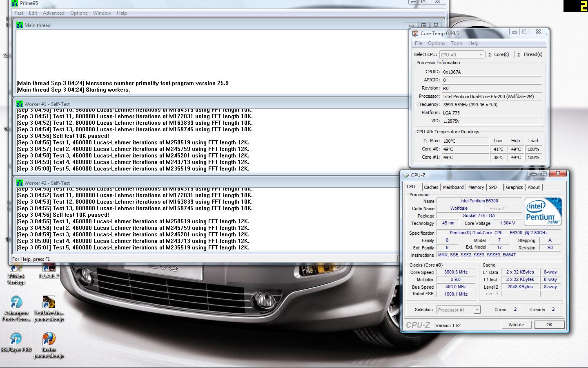Click the Rated FSB value 1600.1 MHz
The width and height of the screenshot is (588, 368).
click(456, 294)
